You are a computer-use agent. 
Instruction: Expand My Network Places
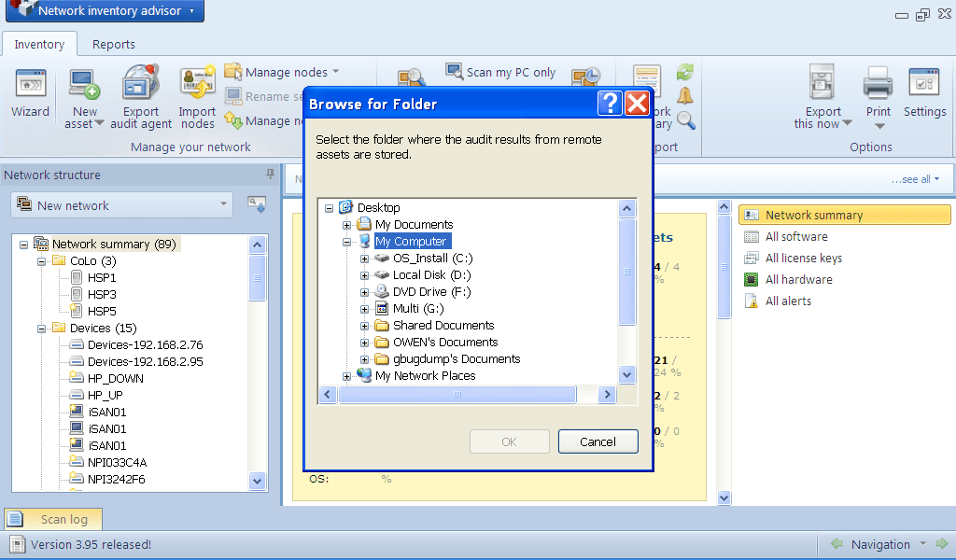coord(347,376)
